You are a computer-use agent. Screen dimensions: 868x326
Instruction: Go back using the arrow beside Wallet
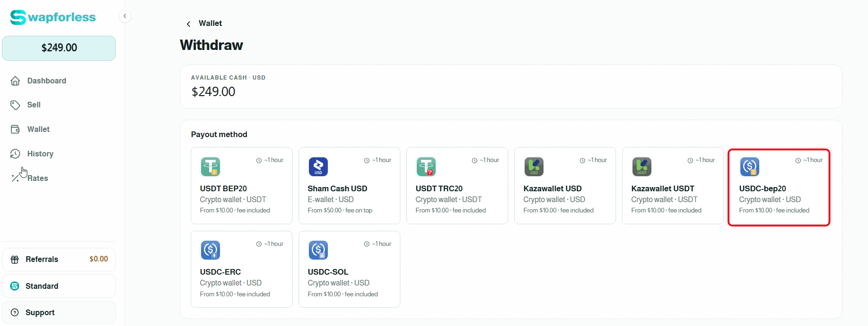[x=188, y=24]
